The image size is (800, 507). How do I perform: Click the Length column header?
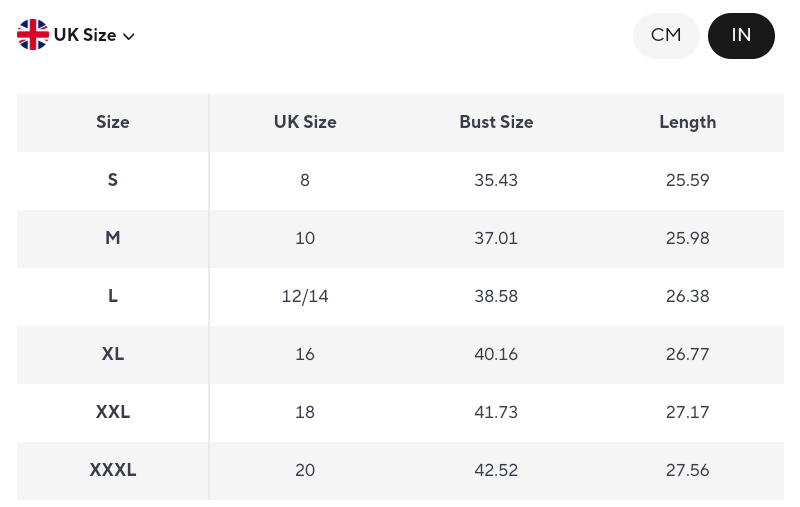(x=687, y=123)
